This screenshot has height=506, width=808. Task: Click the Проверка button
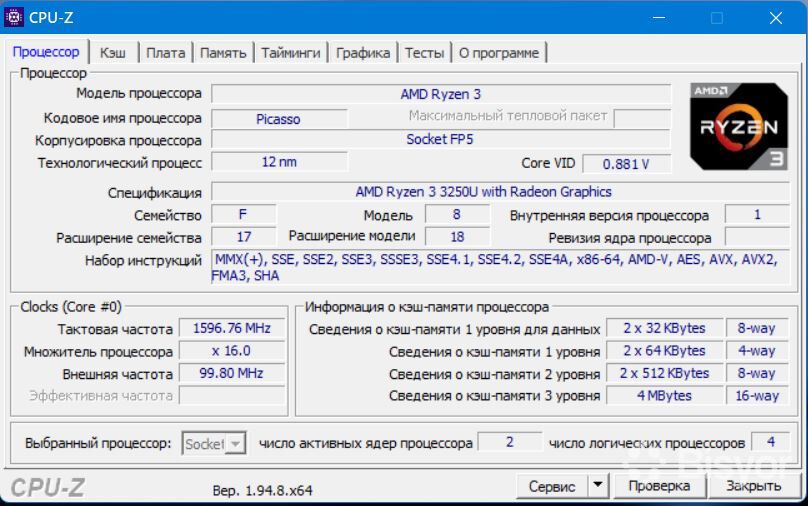coord(659,486)
